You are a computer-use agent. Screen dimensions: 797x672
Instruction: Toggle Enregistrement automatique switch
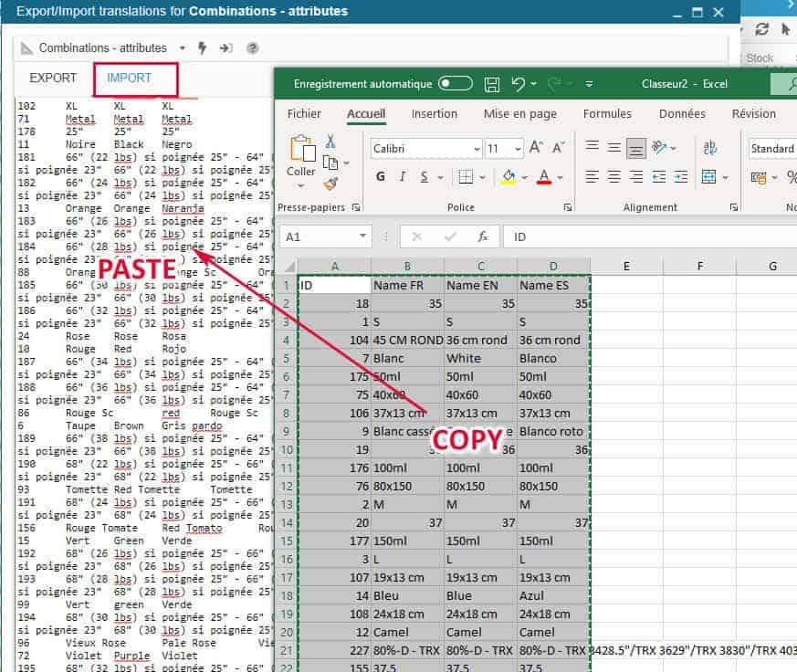click(456, 84)
